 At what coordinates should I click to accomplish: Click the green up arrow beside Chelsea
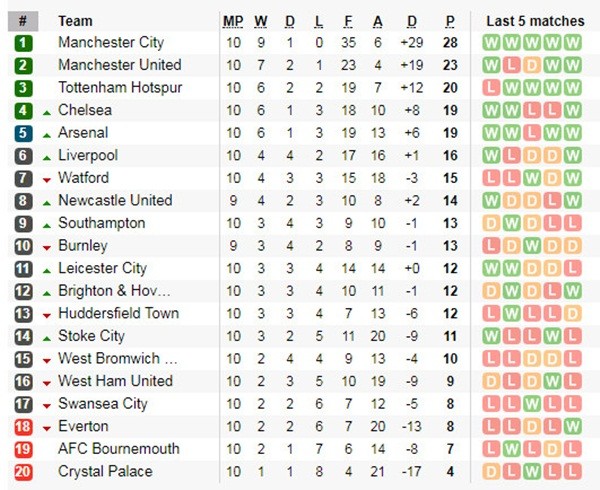click(46, 111)
